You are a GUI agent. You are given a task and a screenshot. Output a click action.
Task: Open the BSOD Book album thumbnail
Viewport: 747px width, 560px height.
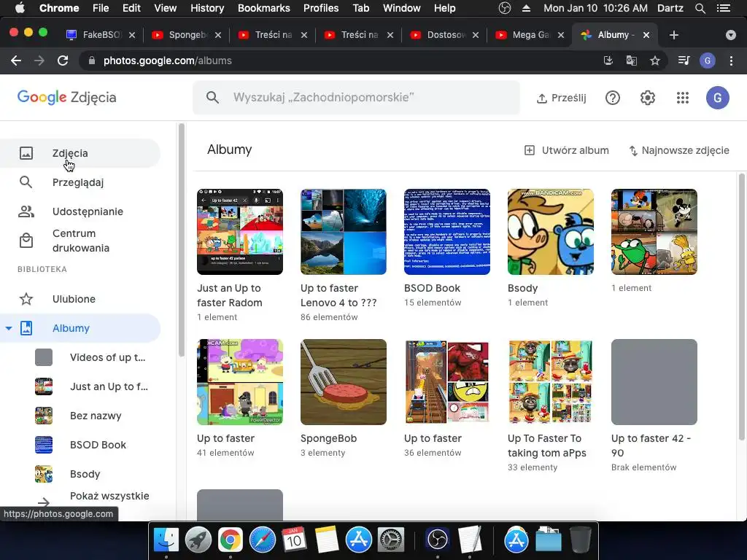447,232
